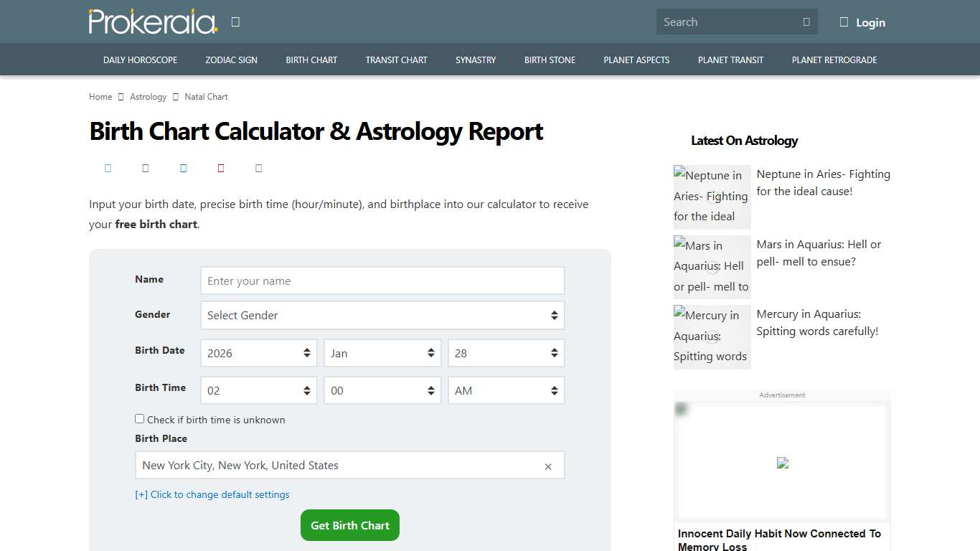
Task: Open the Gender selector
Action: (x=382, y=316)
